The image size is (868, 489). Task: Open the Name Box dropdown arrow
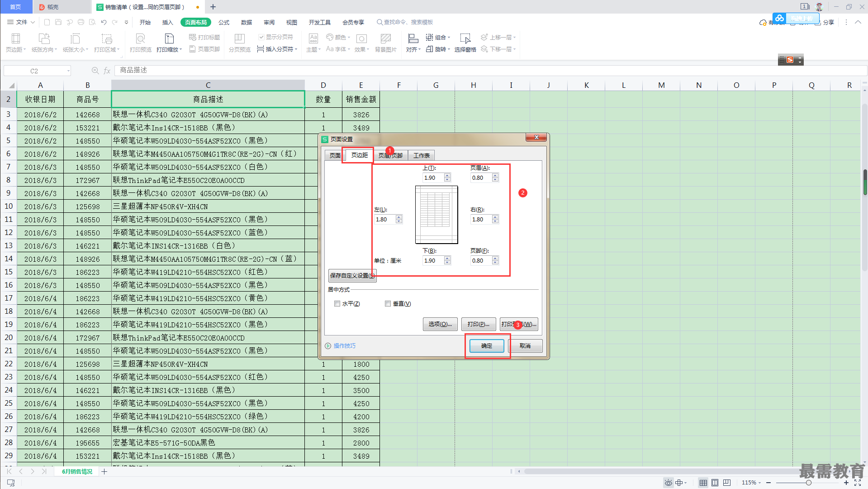tap(68, 71)
